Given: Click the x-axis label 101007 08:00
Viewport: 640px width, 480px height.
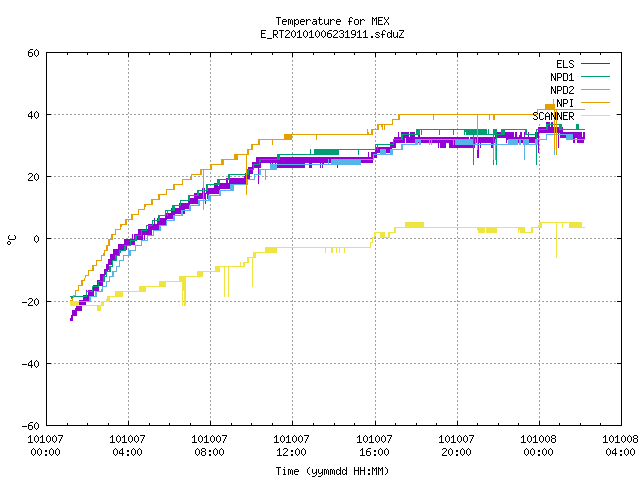Looking at the screenshot, I should tap(209, 446).
